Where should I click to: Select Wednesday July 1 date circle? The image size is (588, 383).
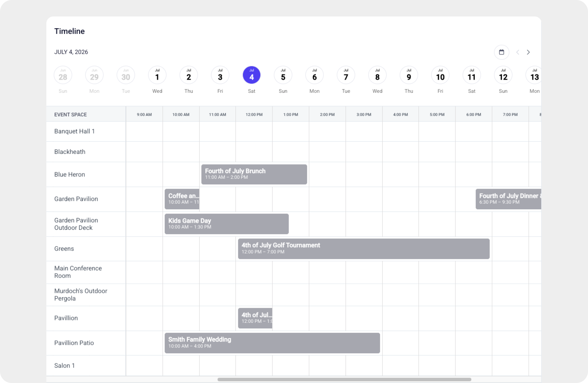click(x=157, y=75)
